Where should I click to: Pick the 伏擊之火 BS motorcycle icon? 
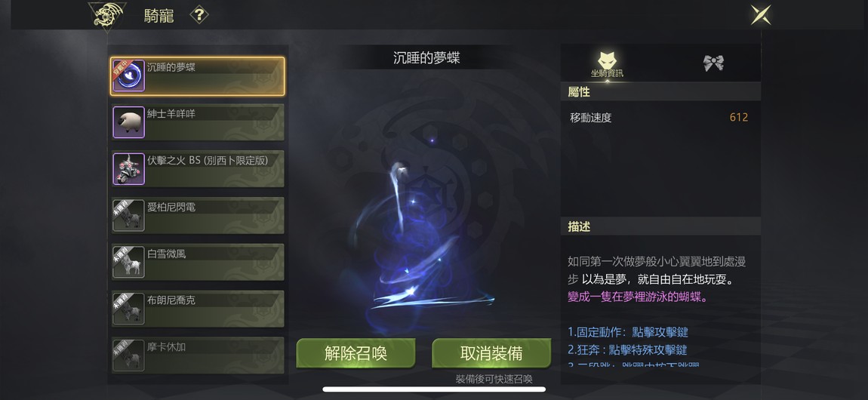tap(128, 169)
